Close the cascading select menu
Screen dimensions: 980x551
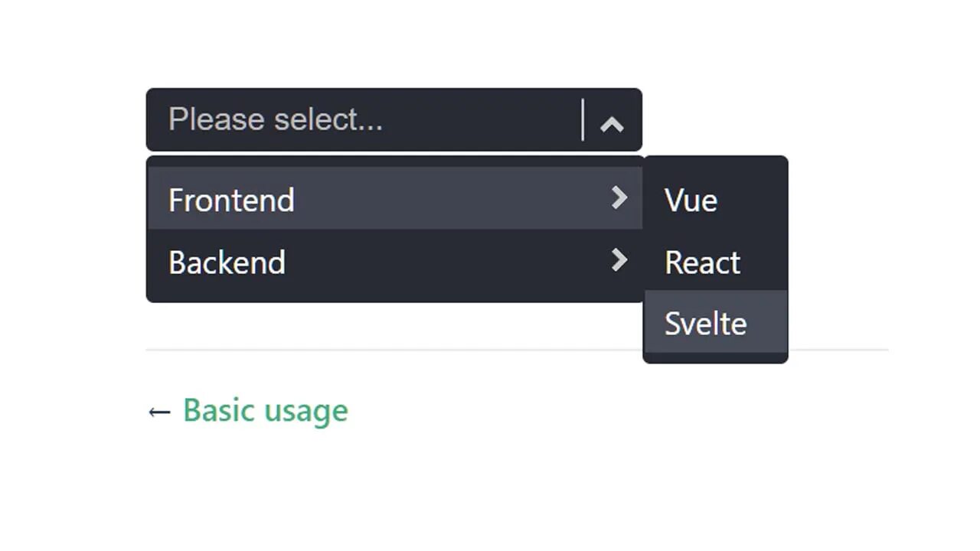click(612, 123)
